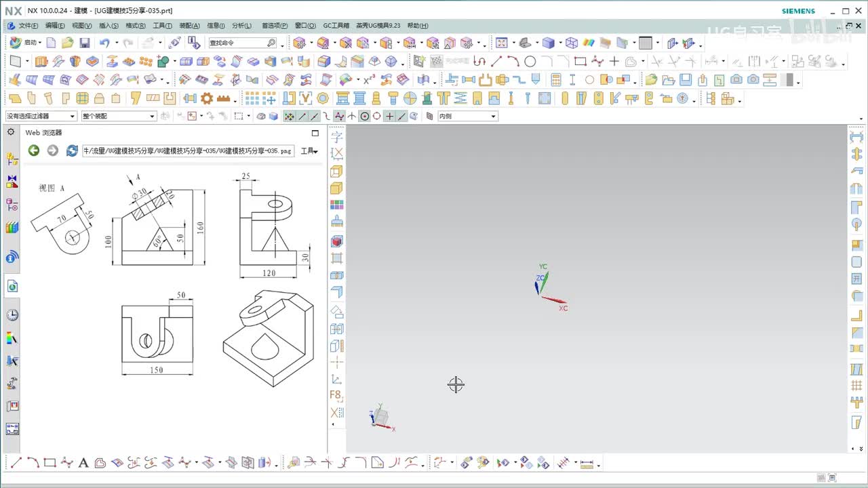Open the Web browser tab in the resource bar

pos(12,286)
